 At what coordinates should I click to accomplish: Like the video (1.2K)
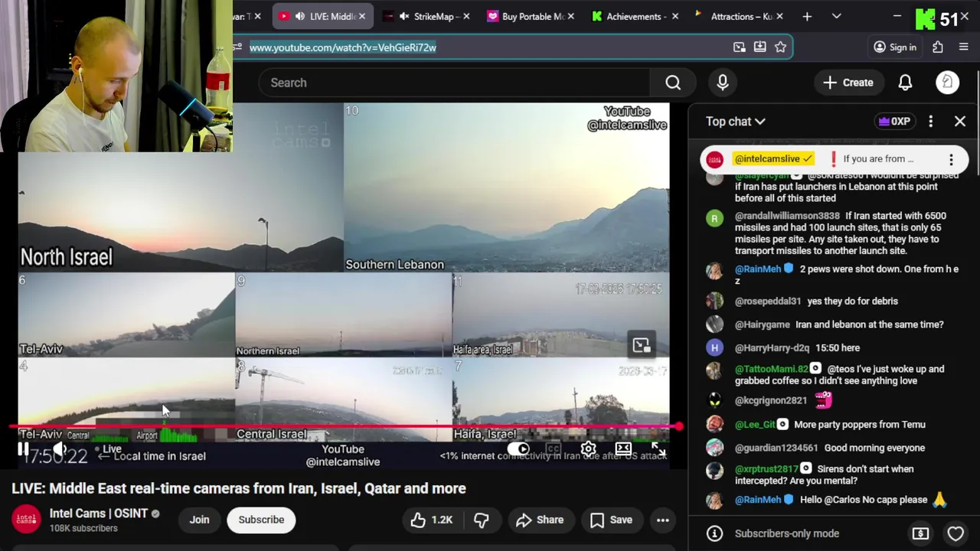pyautogui.click(x=432, y=520)
